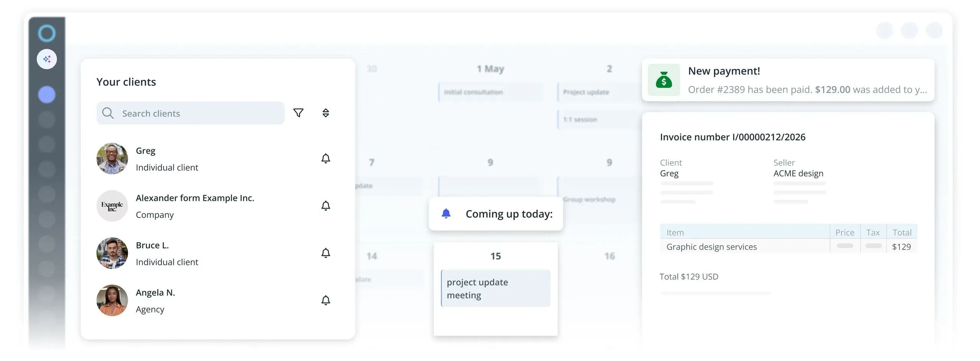Viewport: 980px width, 361px height.
Task: Toggle notification bell for Angela N.
Action: (x=325, y=301)
